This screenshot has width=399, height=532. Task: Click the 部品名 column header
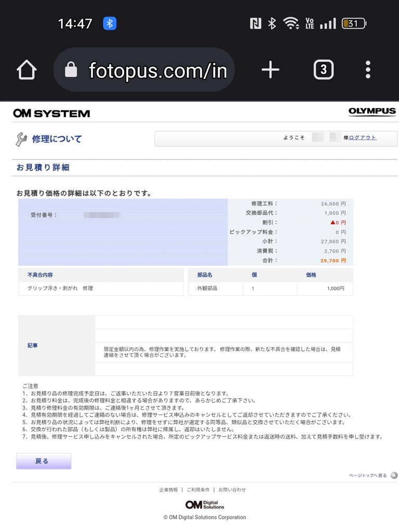(x=205, y=275)
